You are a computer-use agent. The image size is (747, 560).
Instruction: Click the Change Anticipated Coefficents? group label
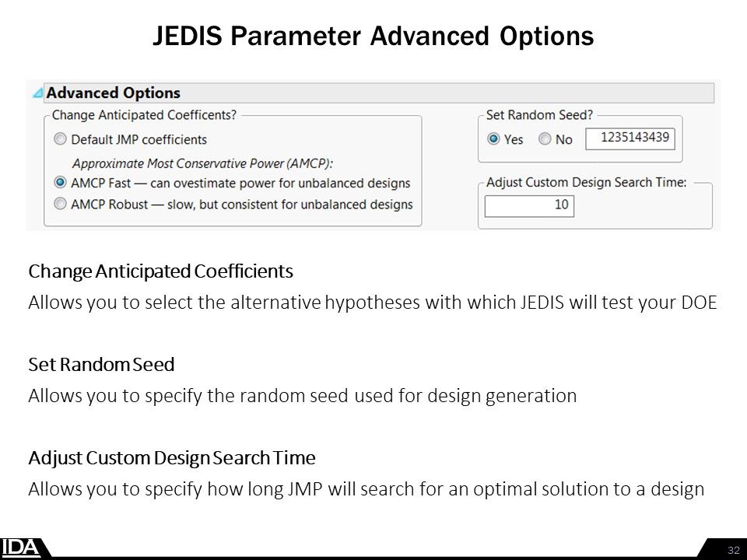pos(144,115)
